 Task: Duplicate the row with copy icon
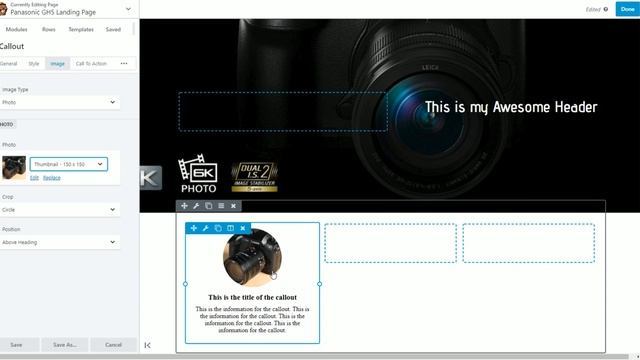point(209,206)
